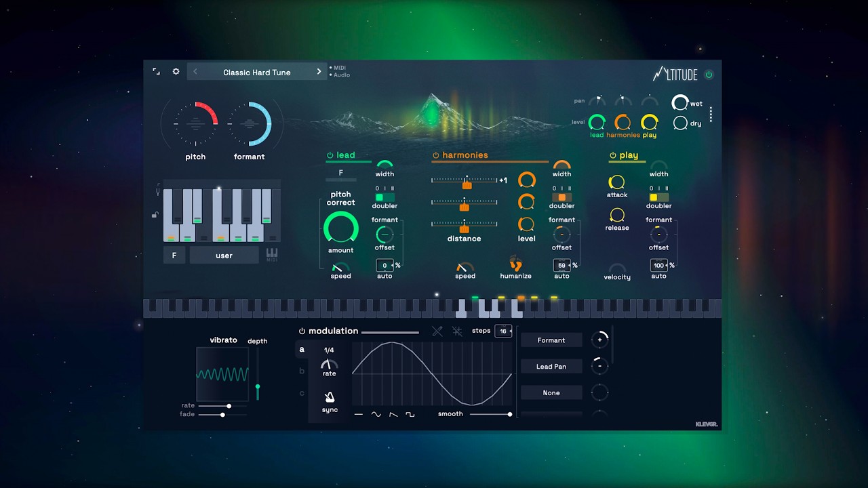Viewport: 868px width, 488px height.
Task: Click the grid snap icon near steps
Action: click(x=457, y=331)
